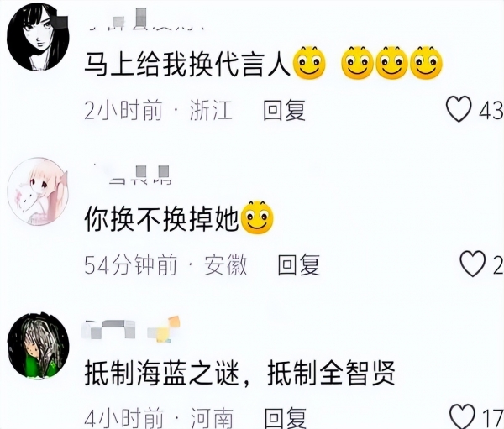504x429 pixels.
Task: Click the first smiley emoji after 代言人
Action: tap(309, 63)
